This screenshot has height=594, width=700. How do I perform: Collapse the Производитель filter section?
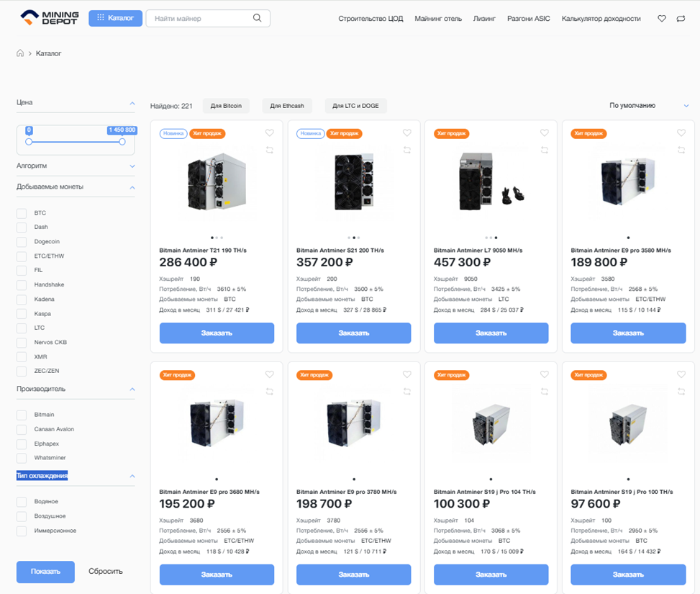coord(132,390)
